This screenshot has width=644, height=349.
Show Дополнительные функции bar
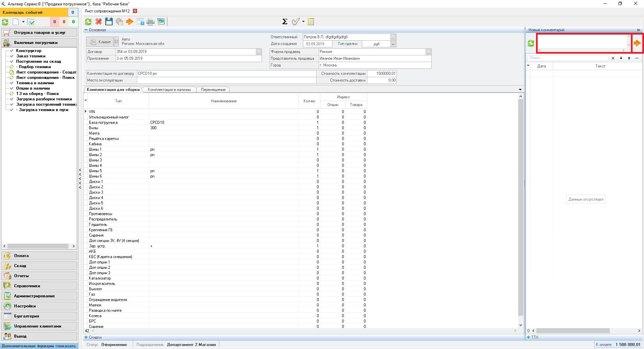(x=39, y=346)
